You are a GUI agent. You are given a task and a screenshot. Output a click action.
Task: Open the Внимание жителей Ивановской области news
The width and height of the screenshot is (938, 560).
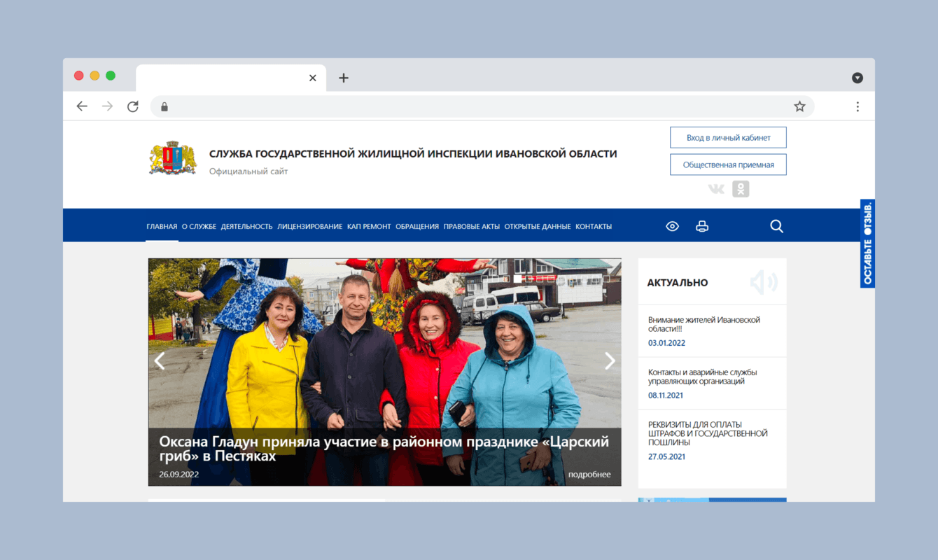coord(704,324)
